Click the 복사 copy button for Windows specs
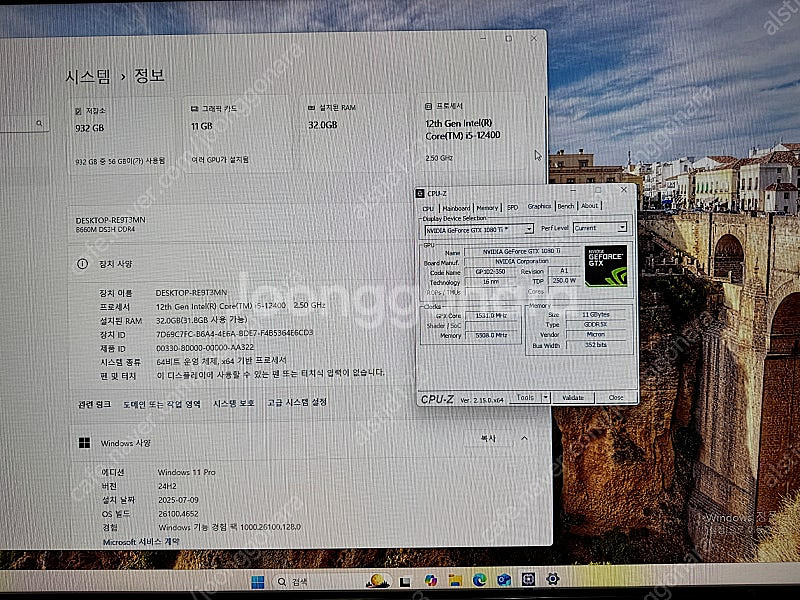800x600 pixels. (489, 438)
